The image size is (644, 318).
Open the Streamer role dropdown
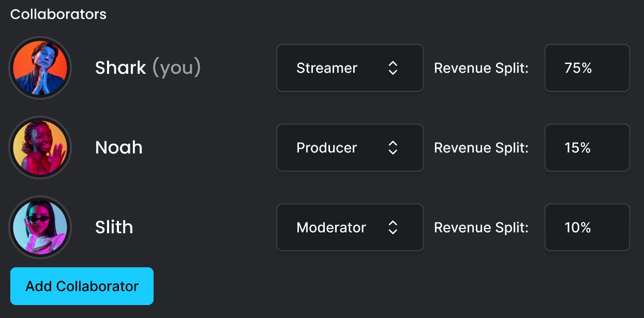[350, 68]
